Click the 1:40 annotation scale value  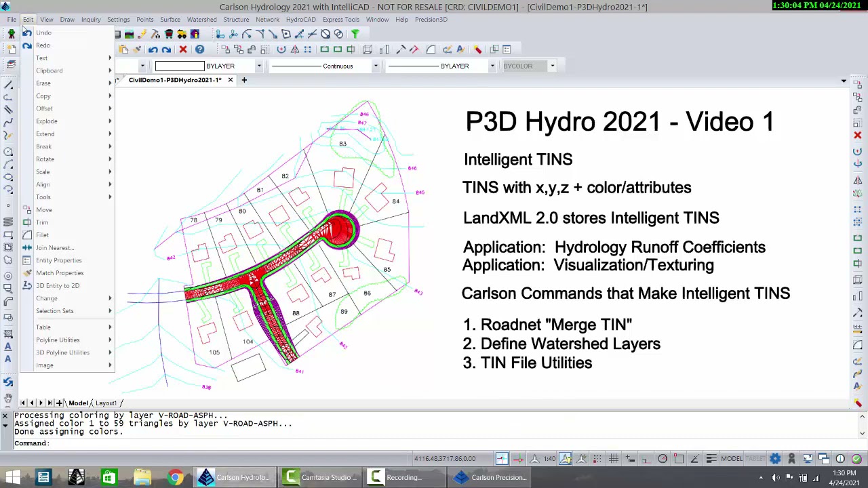pyautogui.click(x=549, y=459)
